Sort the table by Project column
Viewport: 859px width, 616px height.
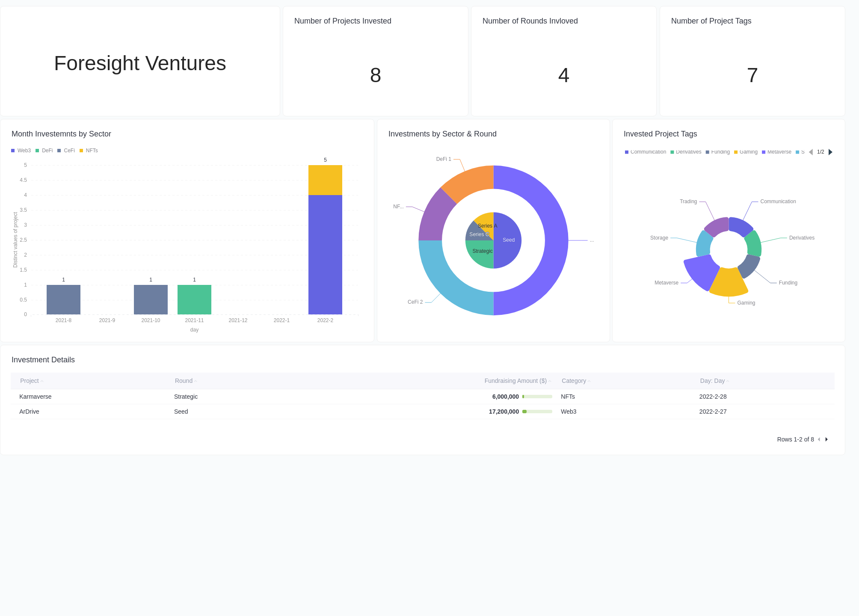pyautogui.click(x=32, y=381)
